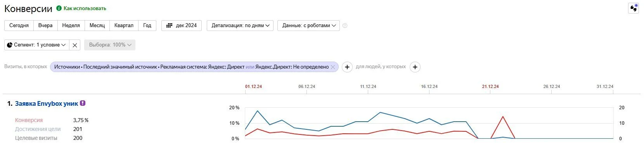Click purple exclamation badge next to goal name

pos(83,103)
